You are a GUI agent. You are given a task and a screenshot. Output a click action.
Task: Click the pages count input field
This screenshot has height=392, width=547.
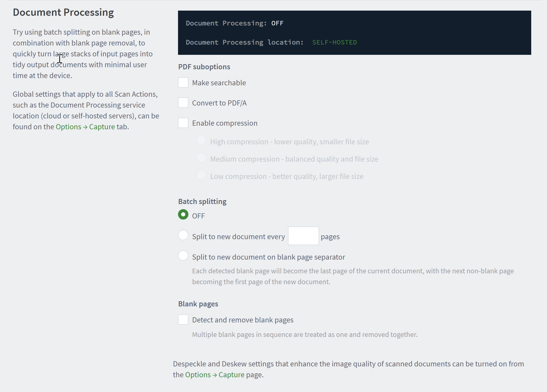[304, 236]
